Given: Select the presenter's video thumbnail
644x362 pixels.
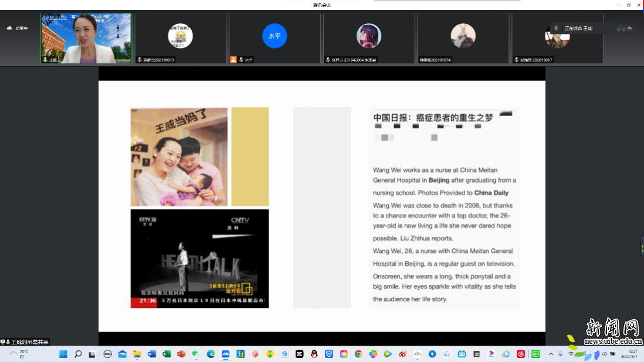Looking at the screenshot, I should coord(86,38).
